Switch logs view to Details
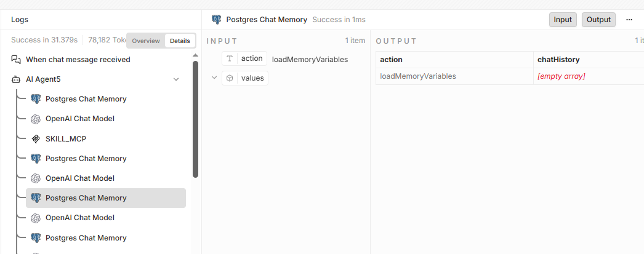Image resolution: width=644 pixels, height=254 pixels. (x=180, y=41)
